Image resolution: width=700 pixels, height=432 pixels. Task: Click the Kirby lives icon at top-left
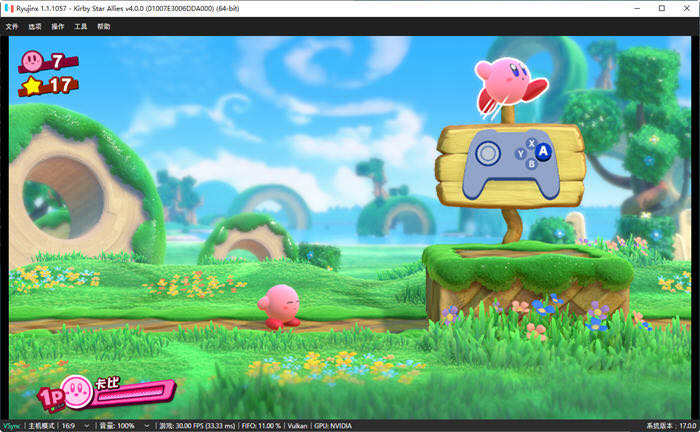(33, 62)
